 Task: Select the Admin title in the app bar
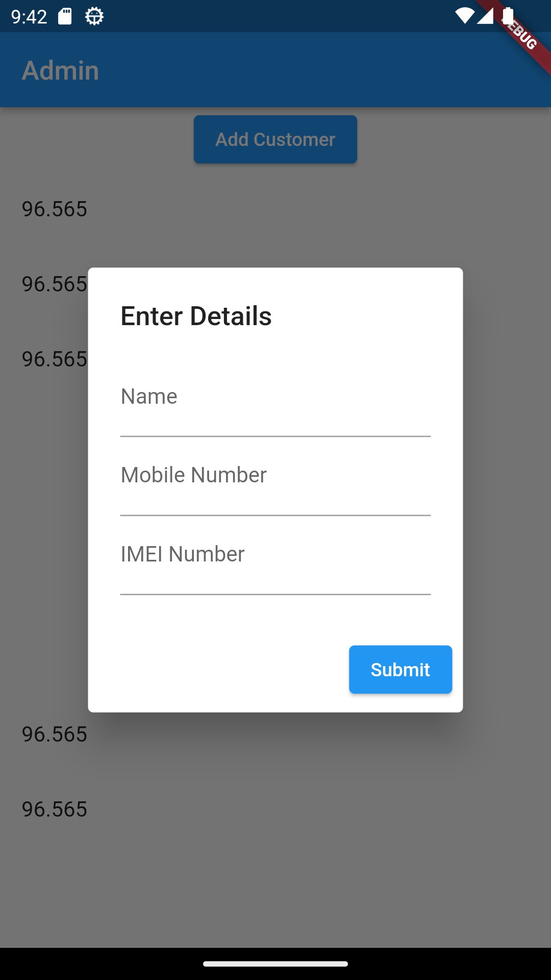click(61, 70)
